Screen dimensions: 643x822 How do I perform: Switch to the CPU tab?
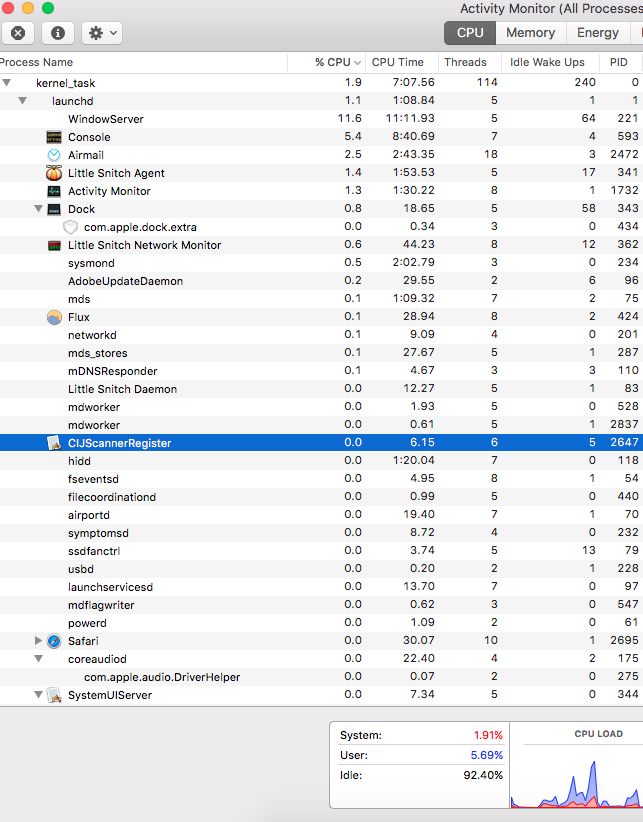(x=470, y=33)
